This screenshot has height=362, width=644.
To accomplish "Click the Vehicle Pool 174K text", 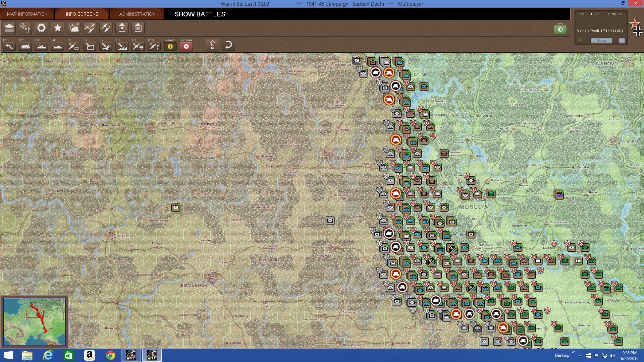I will tap(600, 31).
